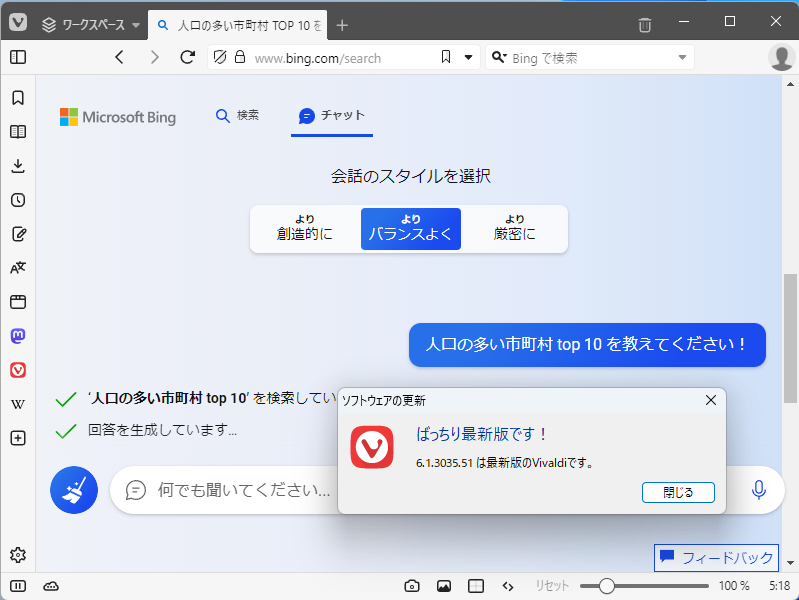799x600 pixels.
Task: Add a new web panel
Action: coord(18,438)
